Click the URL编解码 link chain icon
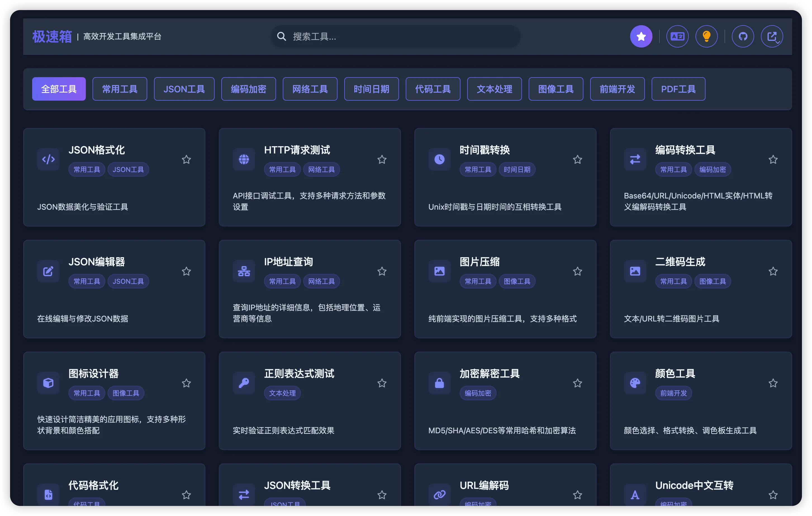 pos(439,494)
